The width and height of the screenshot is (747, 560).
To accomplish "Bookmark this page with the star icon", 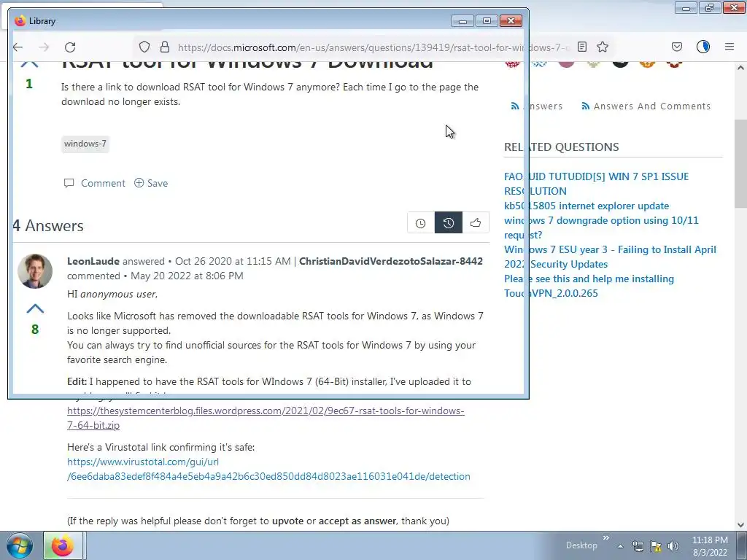I will click(x=603, y=47).
